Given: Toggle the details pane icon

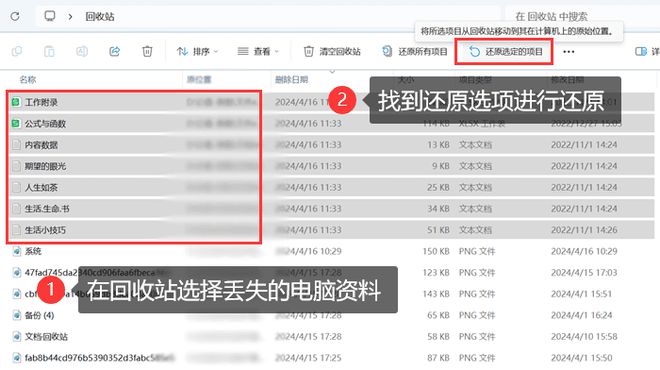Looking at the screenshot, I should [x=641, y=51].
